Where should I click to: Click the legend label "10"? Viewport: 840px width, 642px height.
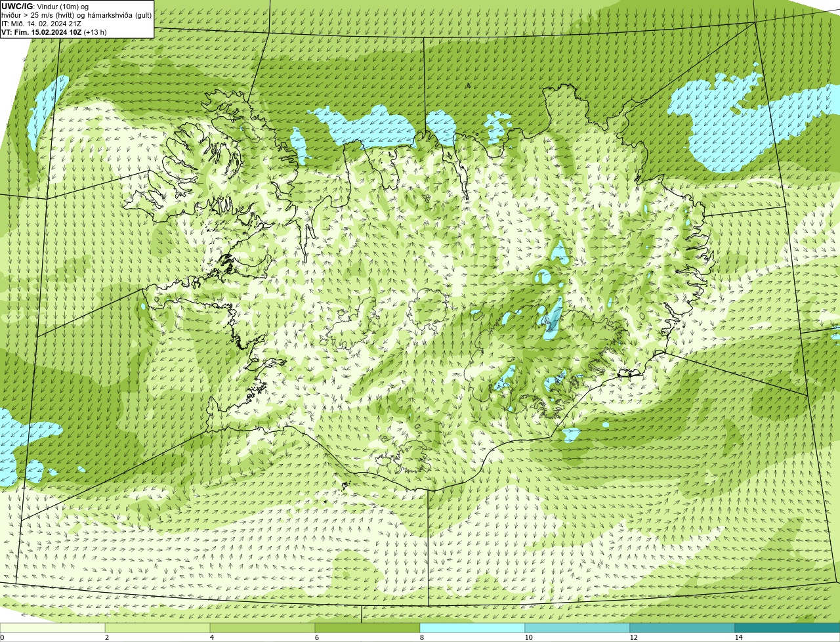click(528, 637)
